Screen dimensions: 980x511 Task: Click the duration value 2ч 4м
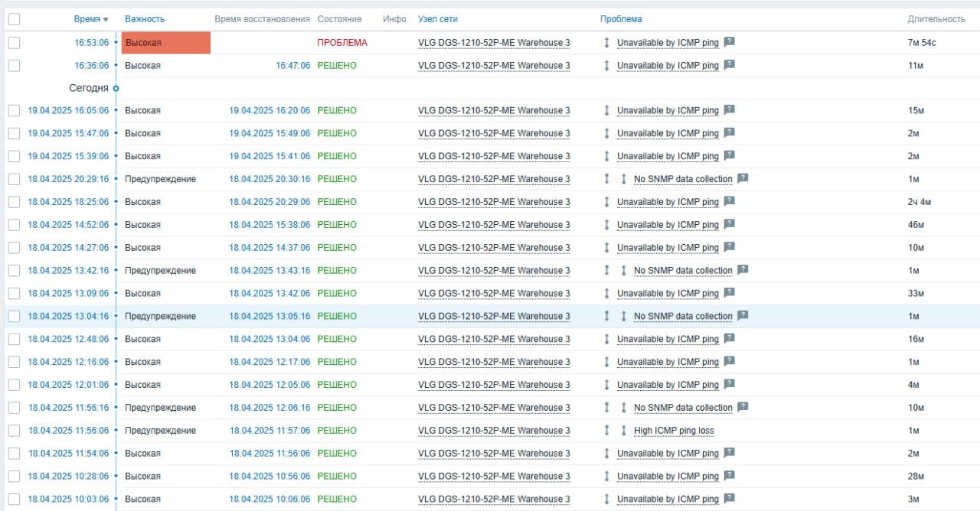[920, 202]
